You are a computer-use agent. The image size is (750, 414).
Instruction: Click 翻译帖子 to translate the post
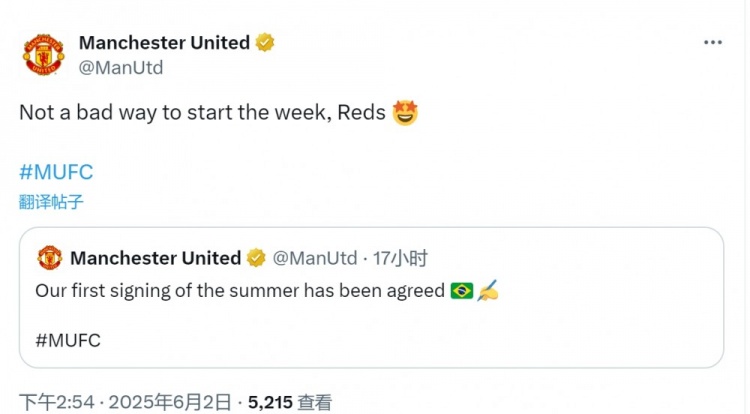click(x=51, y=201)
